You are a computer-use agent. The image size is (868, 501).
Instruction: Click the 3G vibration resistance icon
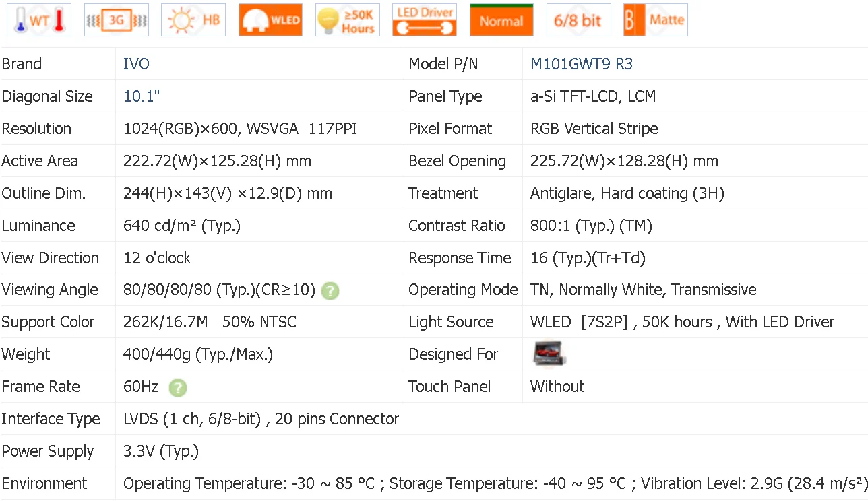point(117,20)
